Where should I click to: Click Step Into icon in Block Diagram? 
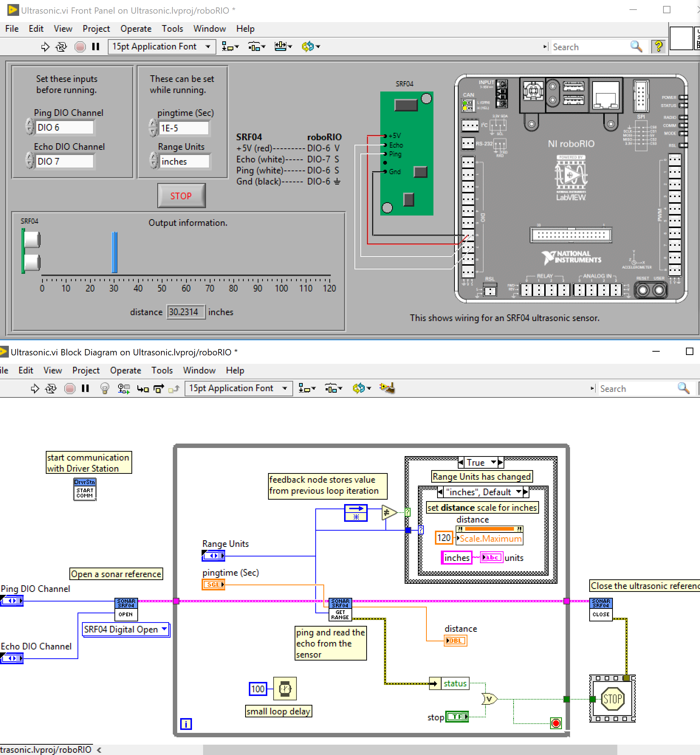point(143,389)
